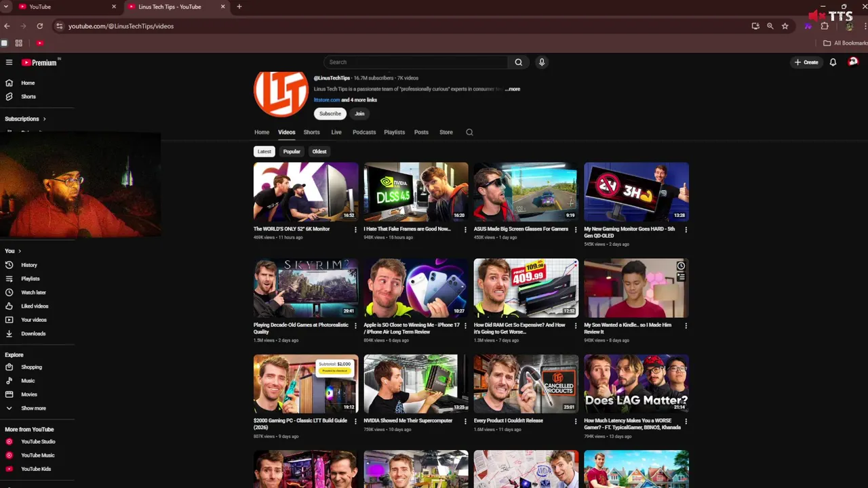This screenshot has height=488, width=868.
Task: Open YouTube Music in sidebar
Action: pyautogui.click(x=37, y=455)
